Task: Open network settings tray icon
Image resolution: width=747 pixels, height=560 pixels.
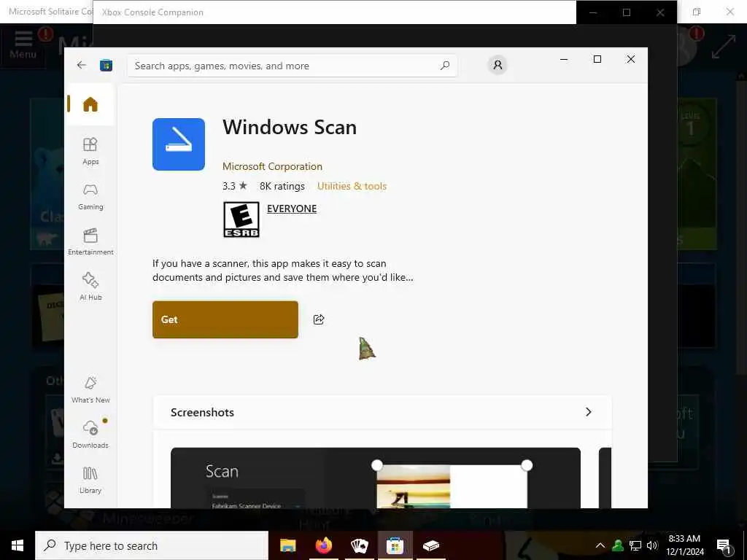Action: (x=635, y=545)
